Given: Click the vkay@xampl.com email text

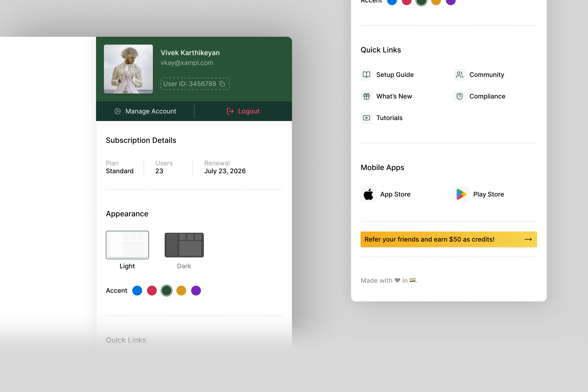Looking at the screenshot, I should 187,62.
